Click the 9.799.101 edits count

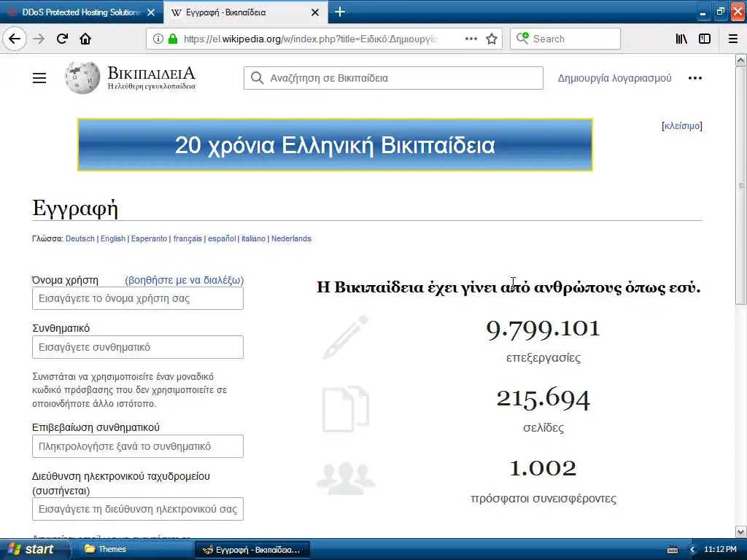[543, 329]
